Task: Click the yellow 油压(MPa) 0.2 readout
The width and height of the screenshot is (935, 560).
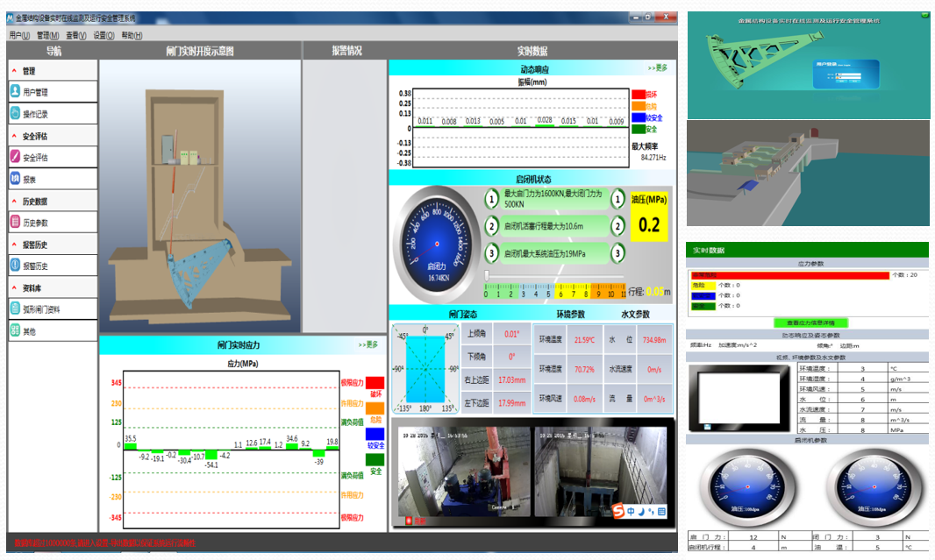Action: tap(649, 217)
